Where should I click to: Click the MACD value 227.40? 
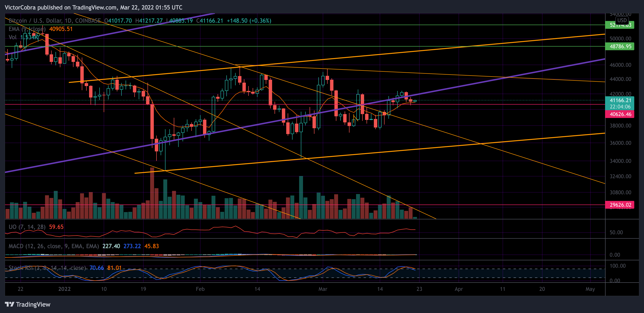click(x=111, y=246)
